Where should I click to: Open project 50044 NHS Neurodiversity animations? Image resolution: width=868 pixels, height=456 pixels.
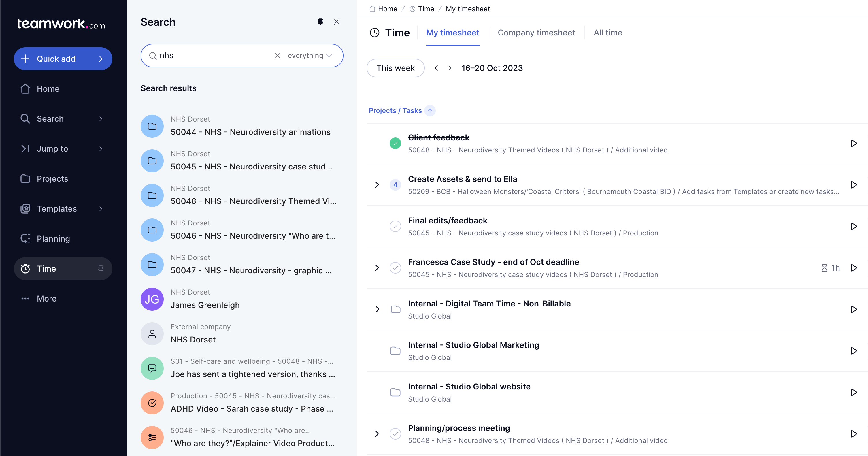point(241,126)
